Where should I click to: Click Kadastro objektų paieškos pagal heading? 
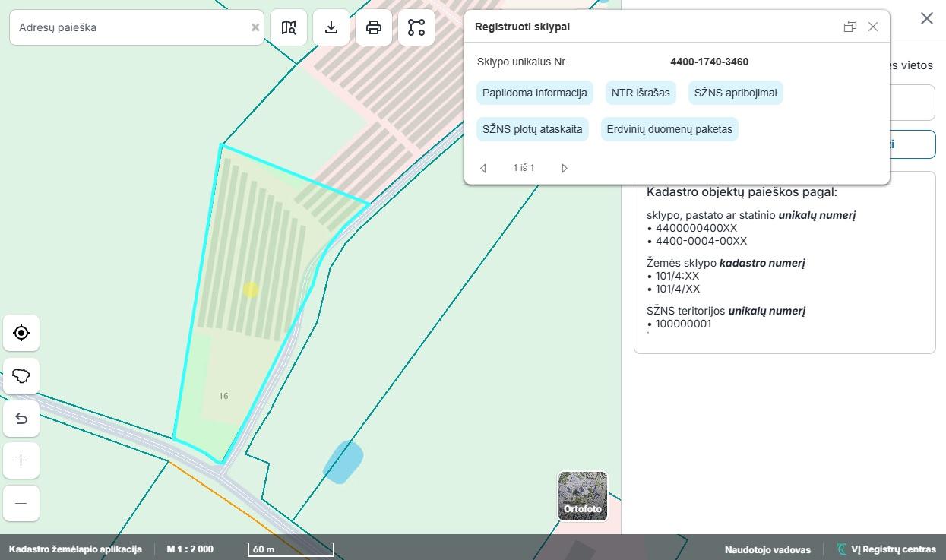coord(742,191)
